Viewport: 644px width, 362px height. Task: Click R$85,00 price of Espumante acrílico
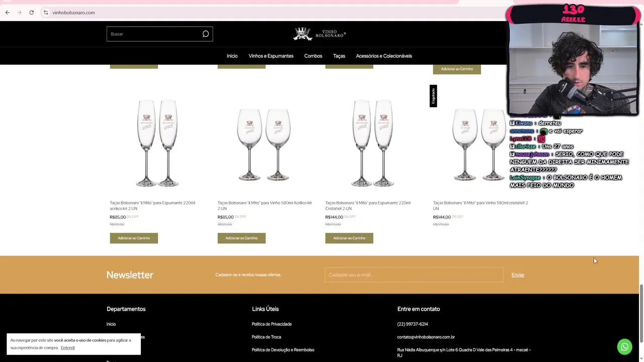(x=118, y=217)
